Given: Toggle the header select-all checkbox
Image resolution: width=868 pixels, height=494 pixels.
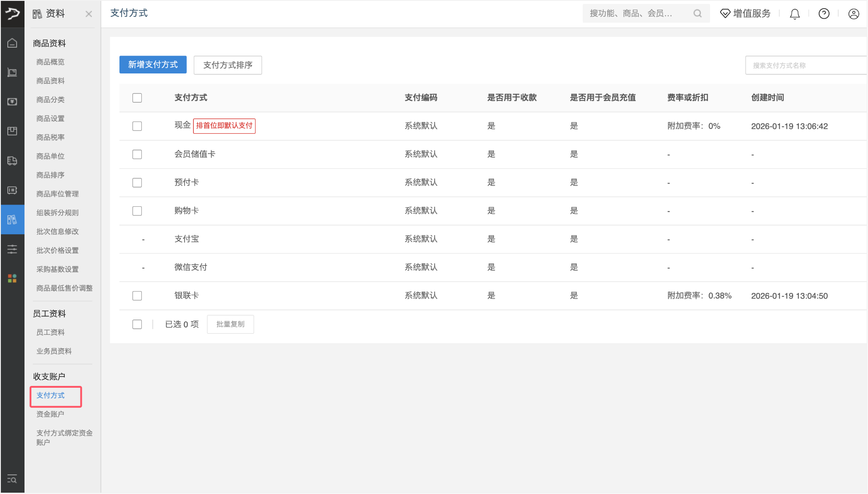Looking at the screenshot, I should 137,97.
